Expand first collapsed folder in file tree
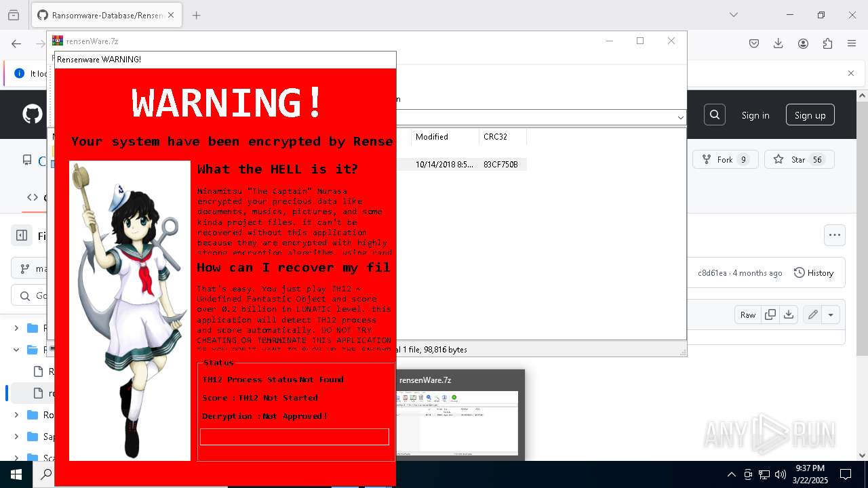 point(16,328)
